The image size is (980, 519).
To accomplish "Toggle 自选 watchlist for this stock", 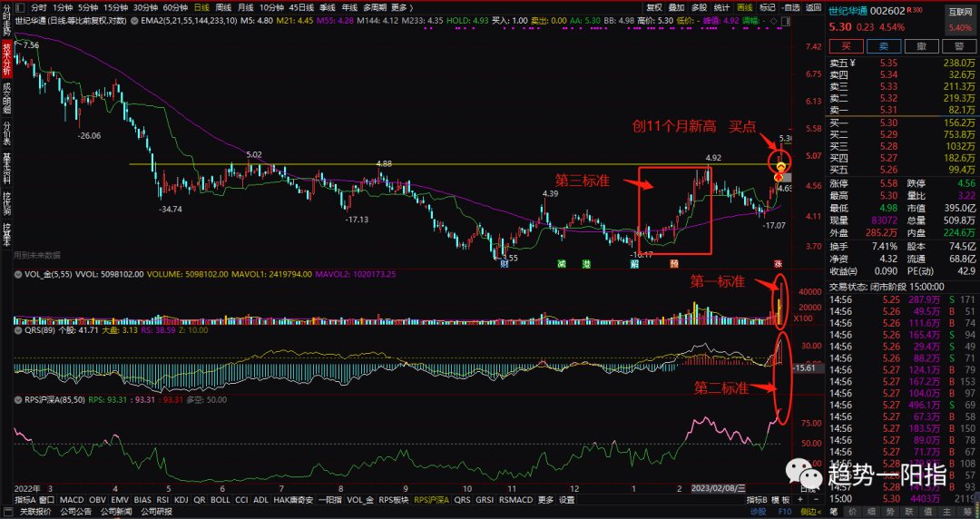I will point(790,7).
